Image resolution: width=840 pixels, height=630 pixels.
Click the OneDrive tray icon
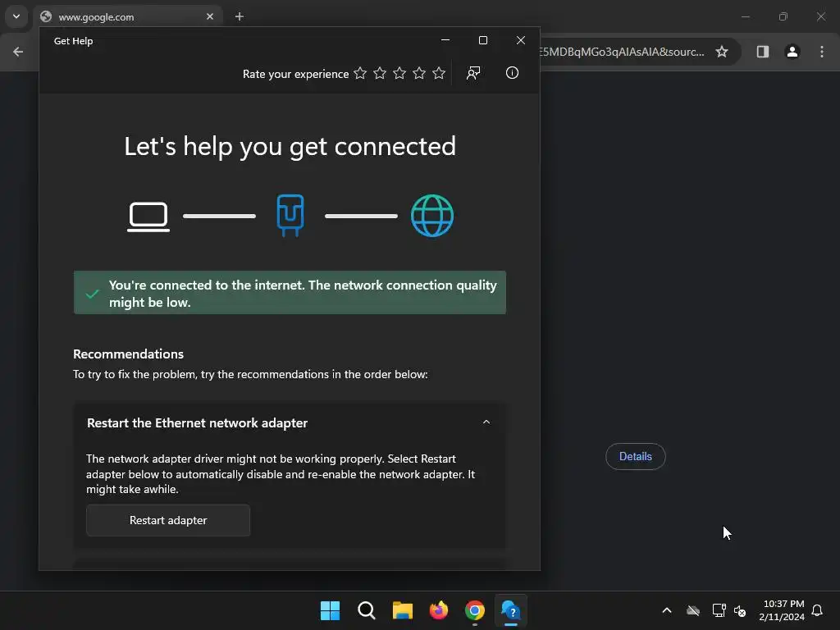tap(693, 610)
